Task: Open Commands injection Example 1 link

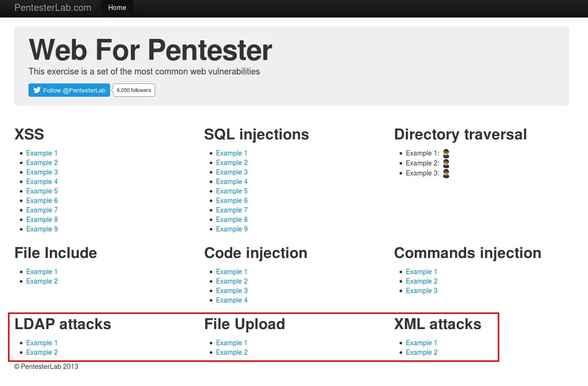Action: click(421, 272)
